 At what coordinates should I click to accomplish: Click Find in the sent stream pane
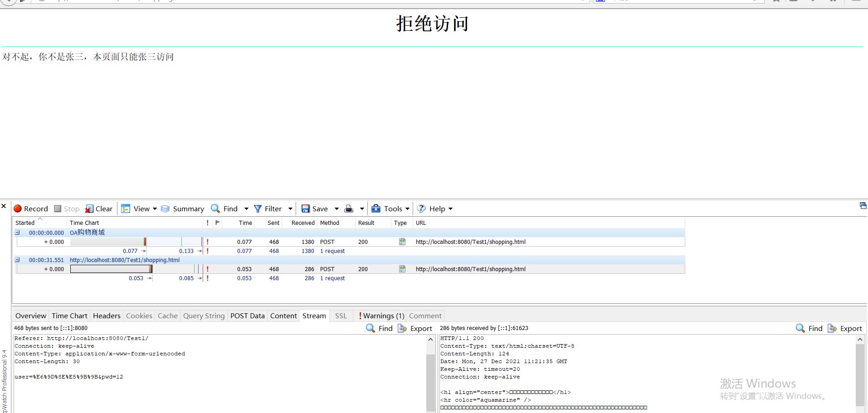(380, 328)
